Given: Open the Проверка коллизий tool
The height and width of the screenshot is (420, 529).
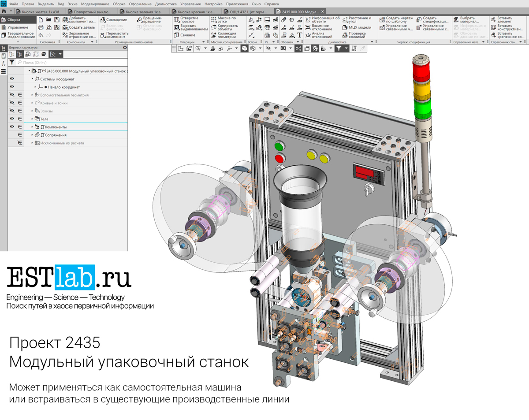Looking at the screenshot, I should (356, 35).
